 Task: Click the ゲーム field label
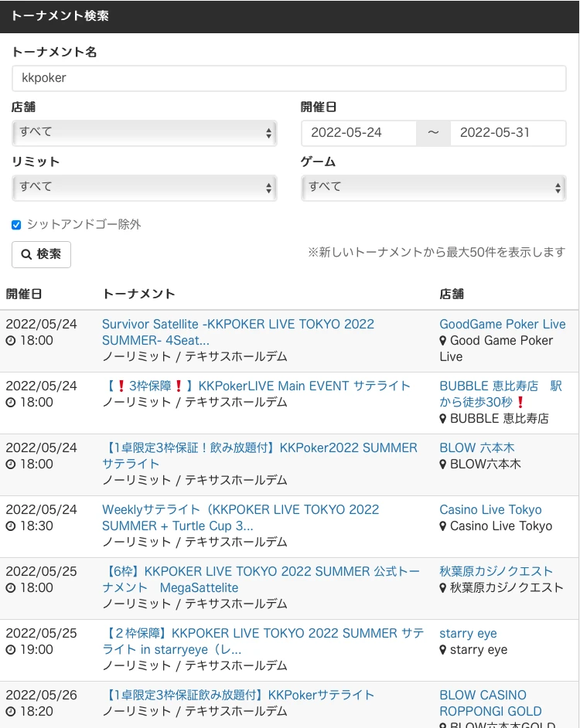318,162
